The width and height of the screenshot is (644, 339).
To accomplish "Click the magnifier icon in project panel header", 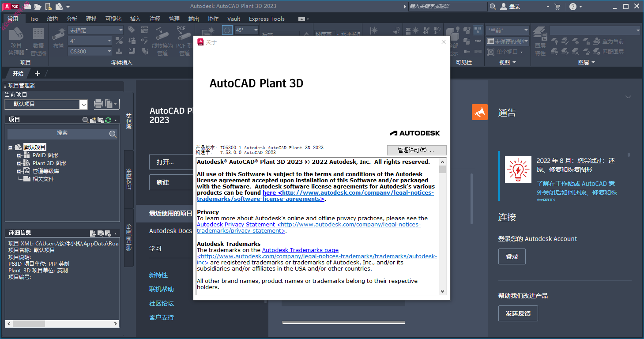I will [86, 120].
